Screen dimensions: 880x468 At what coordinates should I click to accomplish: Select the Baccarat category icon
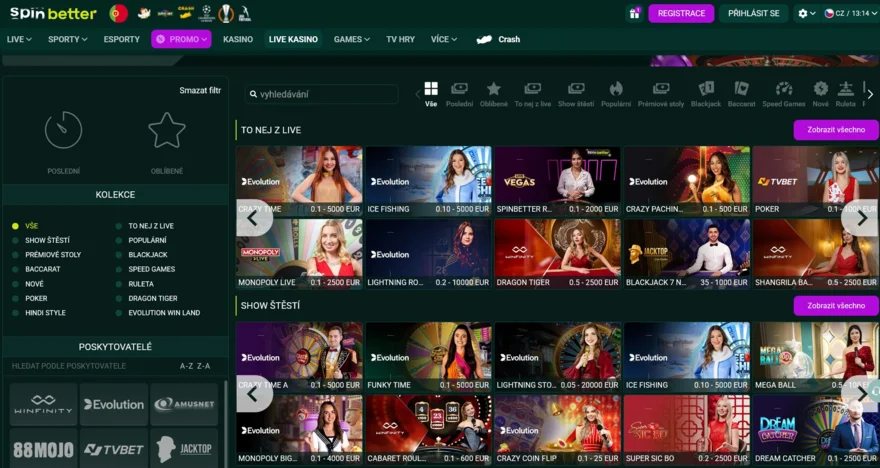click(741, 94)
